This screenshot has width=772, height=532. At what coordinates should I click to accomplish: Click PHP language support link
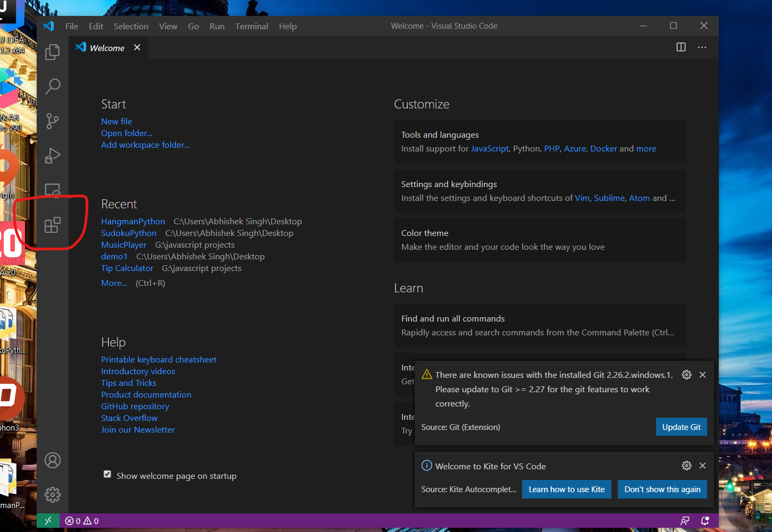click(x=551, y=148)
